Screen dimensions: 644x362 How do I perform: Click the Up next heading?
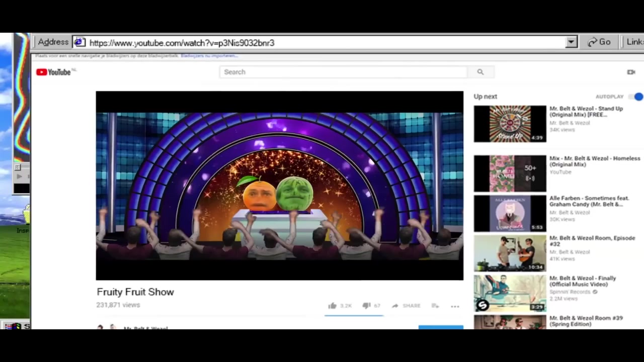point(485,97)
